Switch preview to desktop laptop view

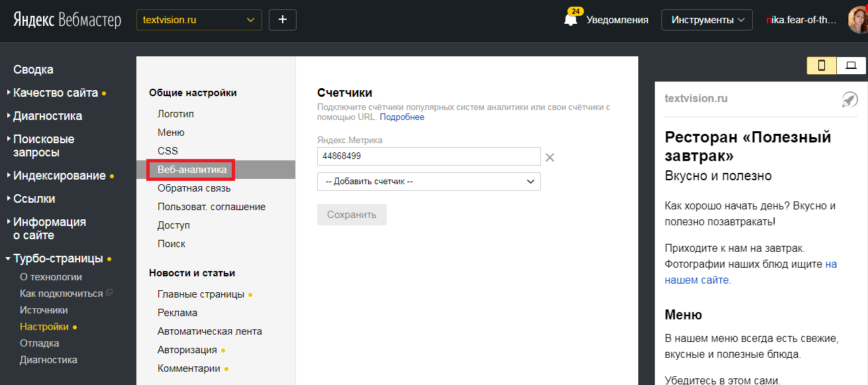click(851, 65)
